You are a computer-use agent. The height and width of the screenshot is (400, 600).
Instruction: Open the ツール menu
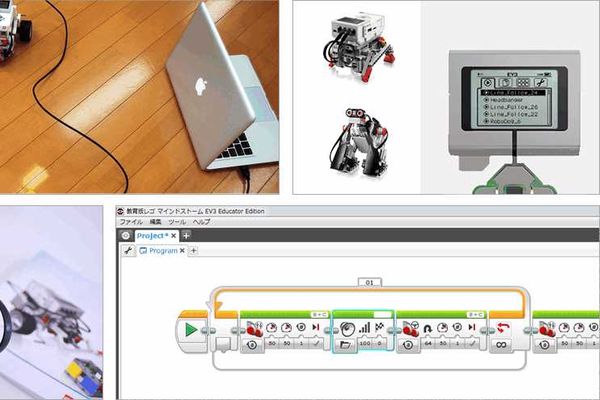point(177,222)
